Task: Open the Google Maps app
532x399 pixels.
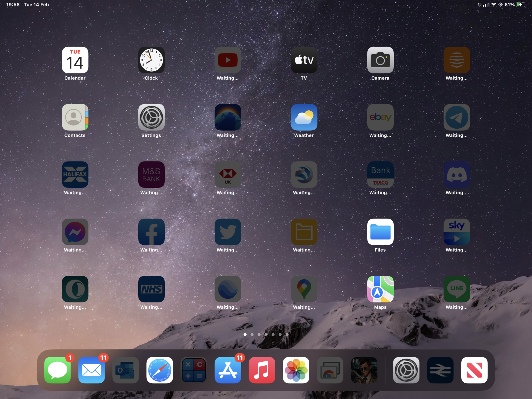Action: [304, 289]
